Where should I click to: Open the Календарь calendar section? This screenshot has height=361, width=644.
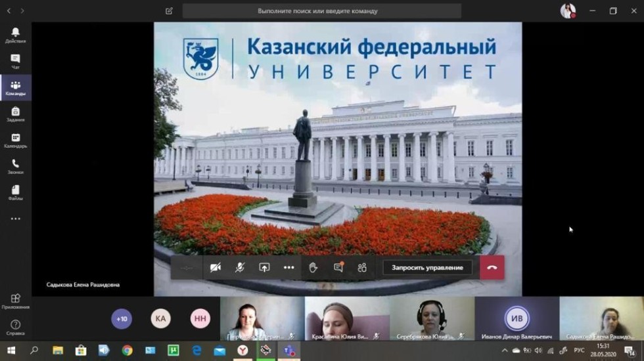(x=16, y=140)
